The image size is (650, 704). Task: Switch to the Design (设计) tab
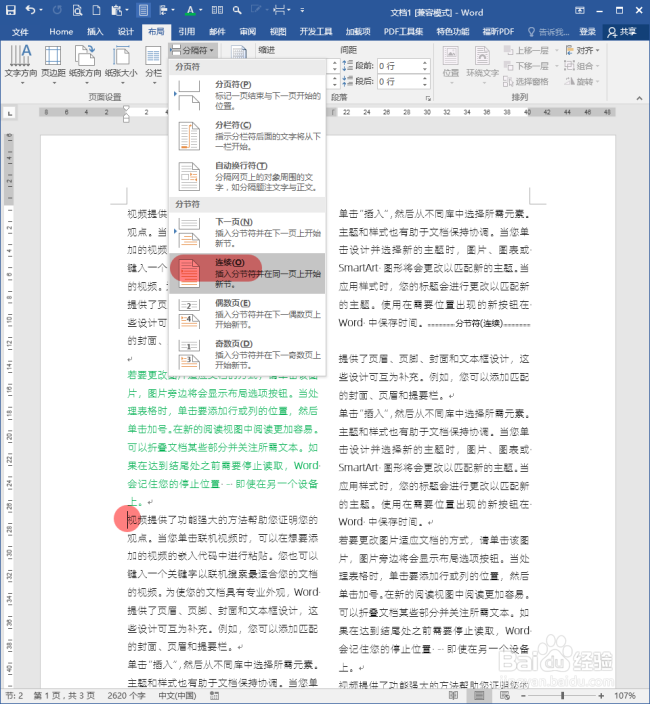pos(126,32)
